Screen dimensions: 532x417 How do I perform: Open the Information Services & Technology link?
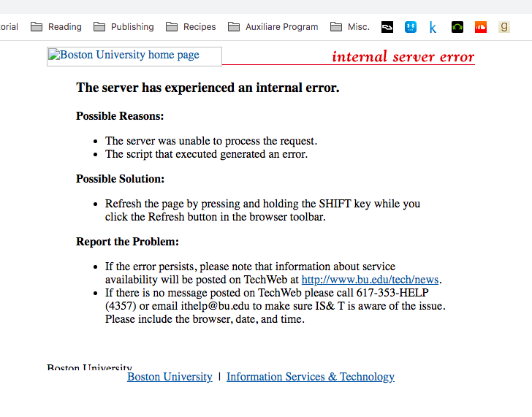tap(311, 377)
